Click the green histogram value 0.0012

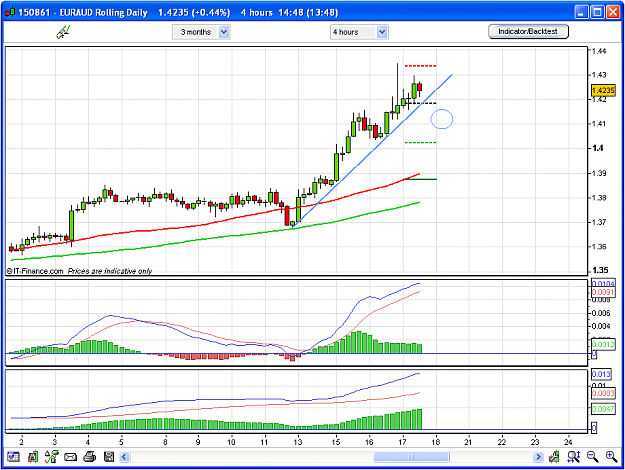click(603, 344)
